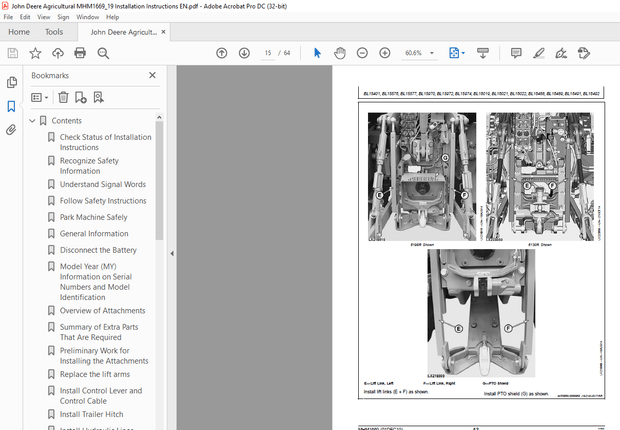Image resolution: width=620 pixels, height=430 pixels.
Task: Delete selected bookmark with trash icon
Action: coord(63,97)
